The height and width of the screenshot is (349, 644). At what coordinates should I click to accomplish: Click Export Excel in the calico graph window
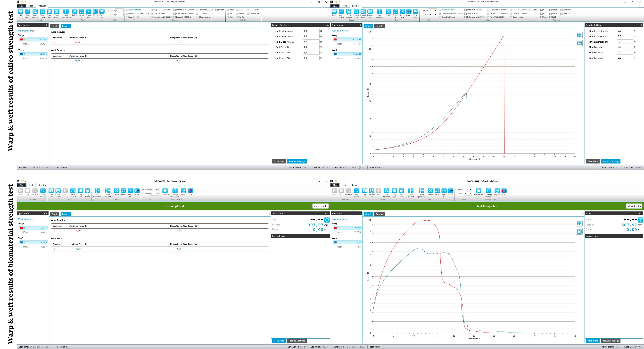(x=370, y=14)
